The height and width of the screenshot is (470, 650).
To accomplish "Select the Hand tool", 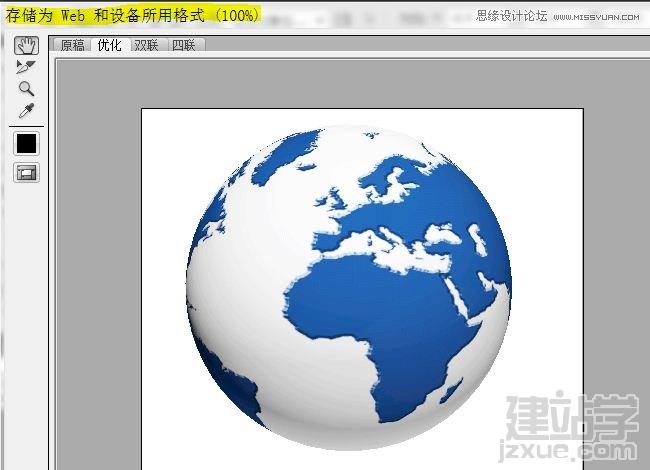I will 27,46.
